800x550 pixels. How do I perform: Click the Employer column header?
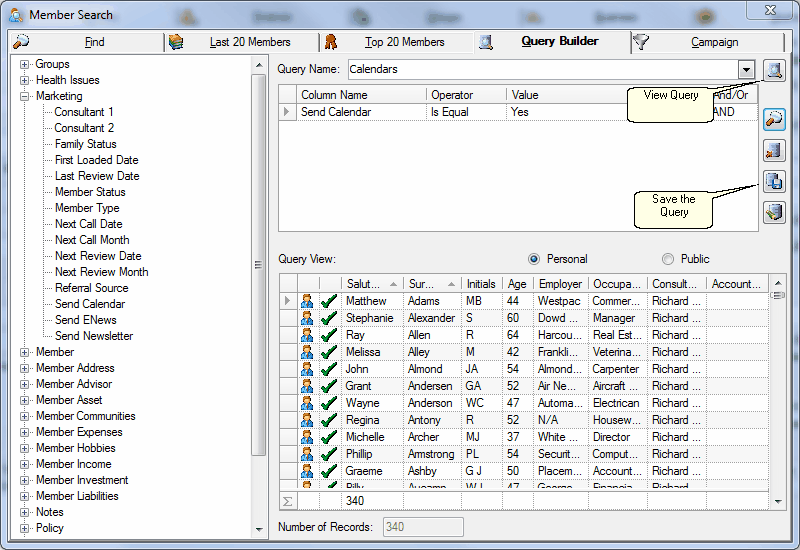point(560,284)
